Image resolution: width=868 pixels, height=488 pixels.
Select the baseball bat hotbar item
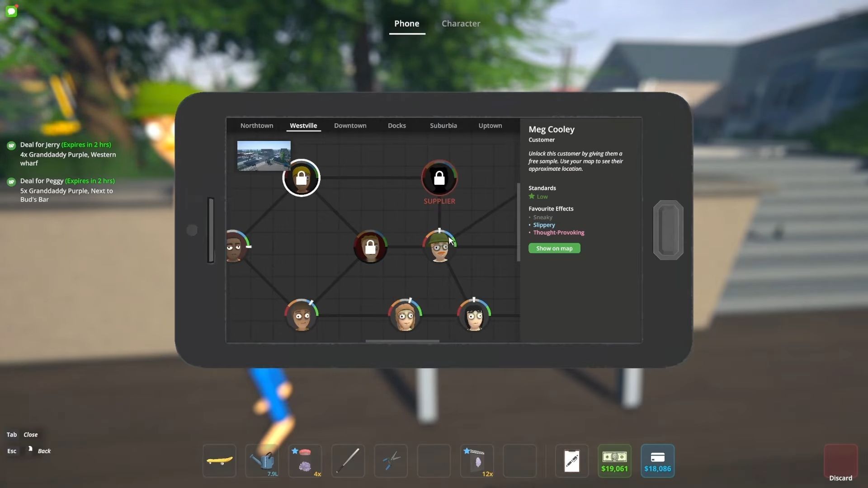pyautogui.click(x=348, y=460)
